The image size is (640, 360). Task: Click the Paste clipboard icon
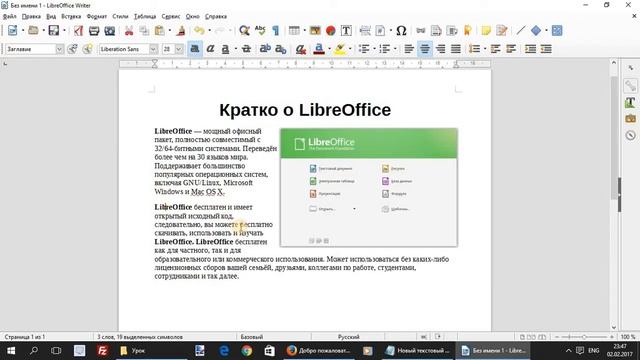(x=160, y=31)
